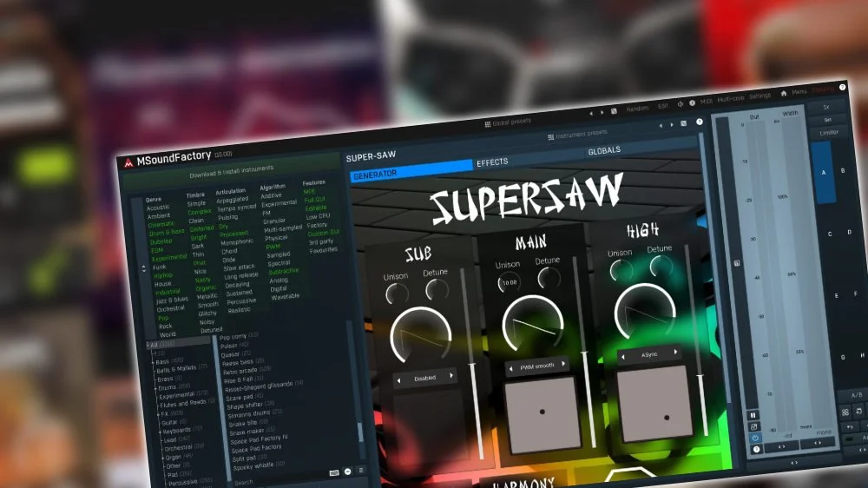Screen dimensions: 868x488
Task: Expand the Organ category in tree
Action: [x=163, y=458]
